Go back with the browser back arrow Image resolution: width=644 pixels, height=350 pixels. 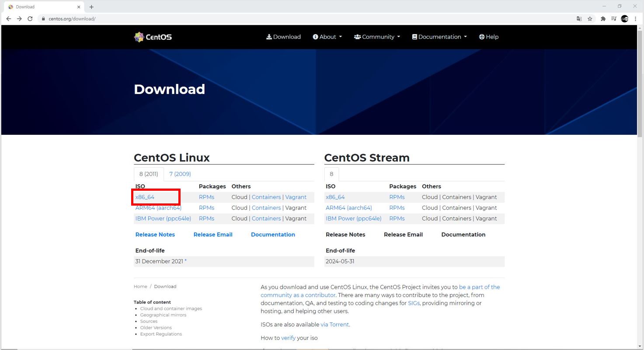coord(8,19)
